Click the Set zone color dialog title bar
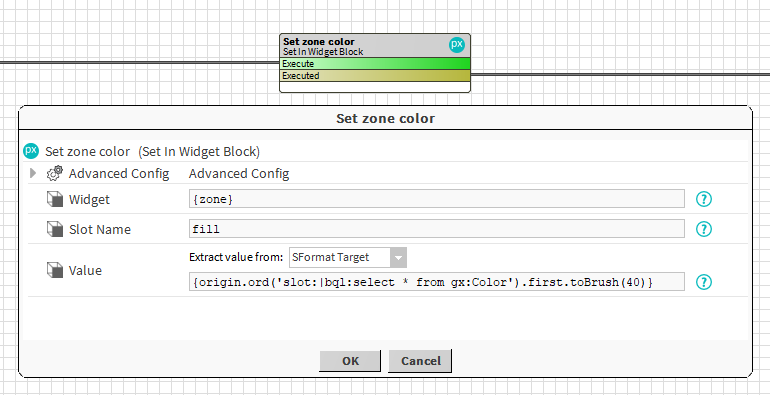The height and width of the screenshot is (395, 770). (x=385, y=118)
